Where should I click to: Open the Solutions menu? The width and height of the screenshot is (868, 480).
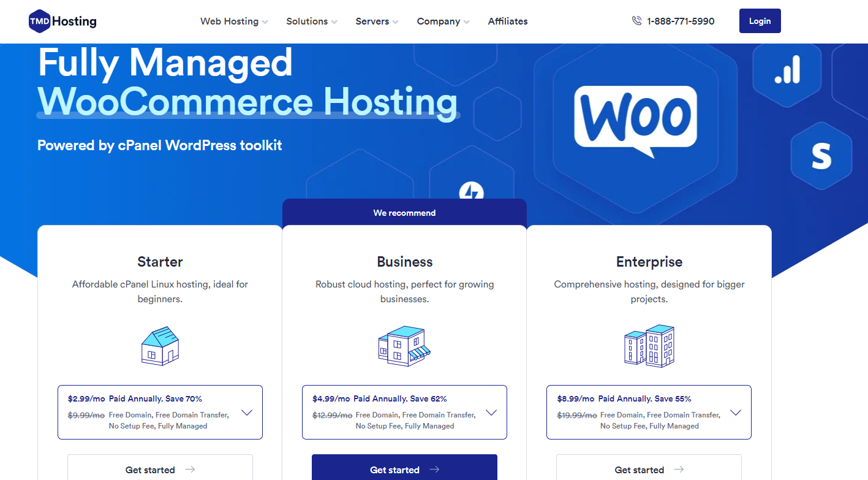coord(312,21)
